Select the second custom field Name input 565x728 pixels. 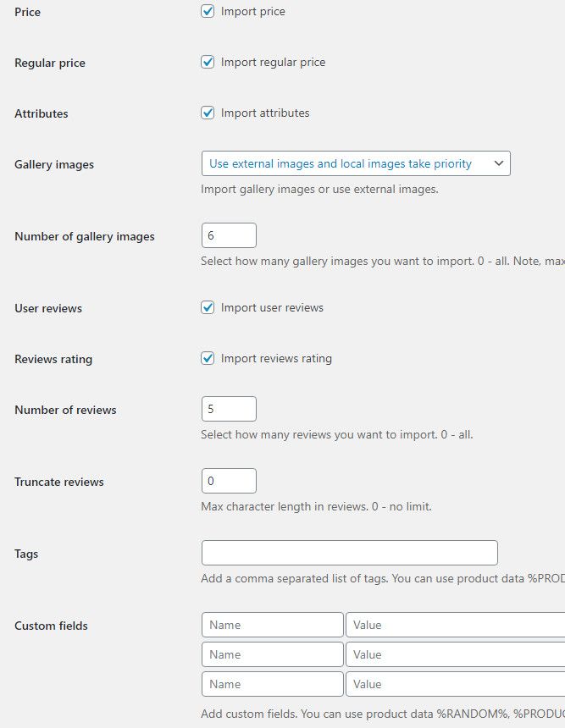point(272,654)
